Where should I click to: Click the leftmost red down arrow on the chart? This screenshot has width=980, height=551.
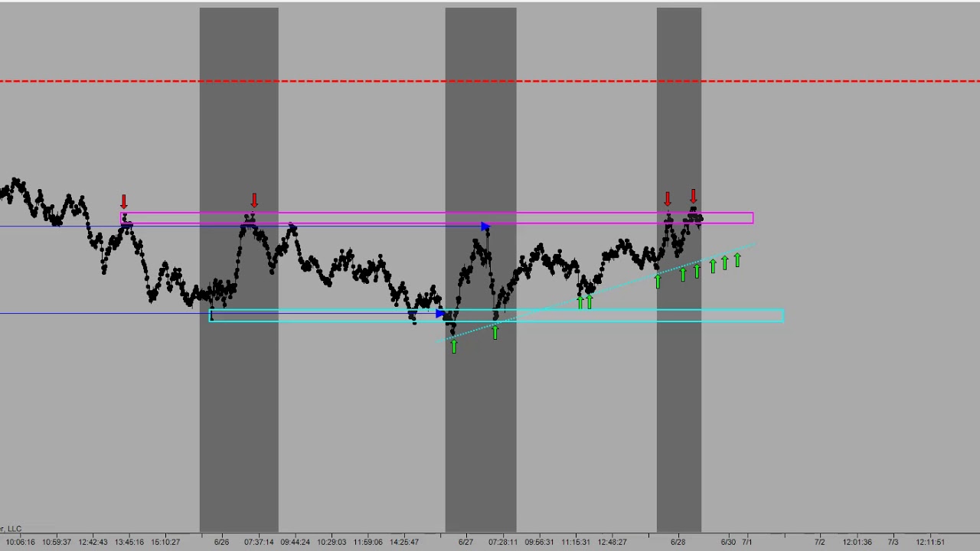click(124, 202)
